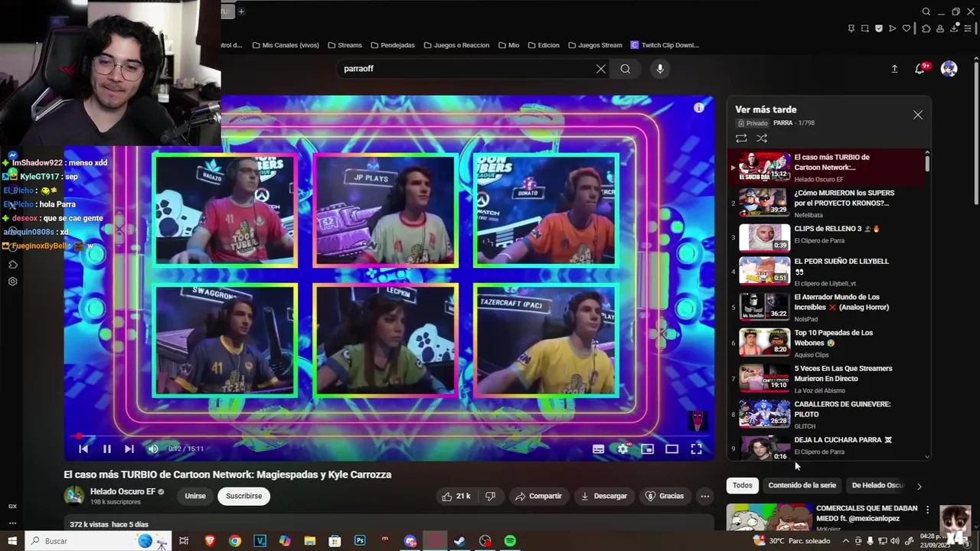This screenshot has width=980, height=551.
Task: Show more filter chips with right arrow
Action: coord(920,486)
